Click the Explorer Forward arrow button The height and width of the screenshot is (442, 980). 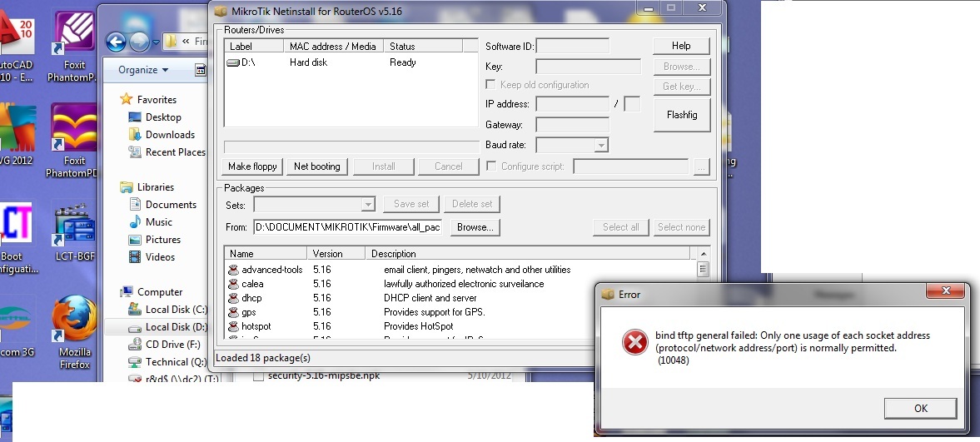(x=139, y=42)
